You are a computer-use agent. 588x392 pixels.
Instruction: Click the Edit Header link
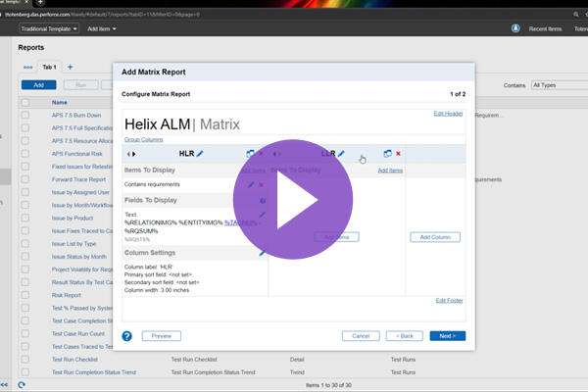click(x=448, y=114)
